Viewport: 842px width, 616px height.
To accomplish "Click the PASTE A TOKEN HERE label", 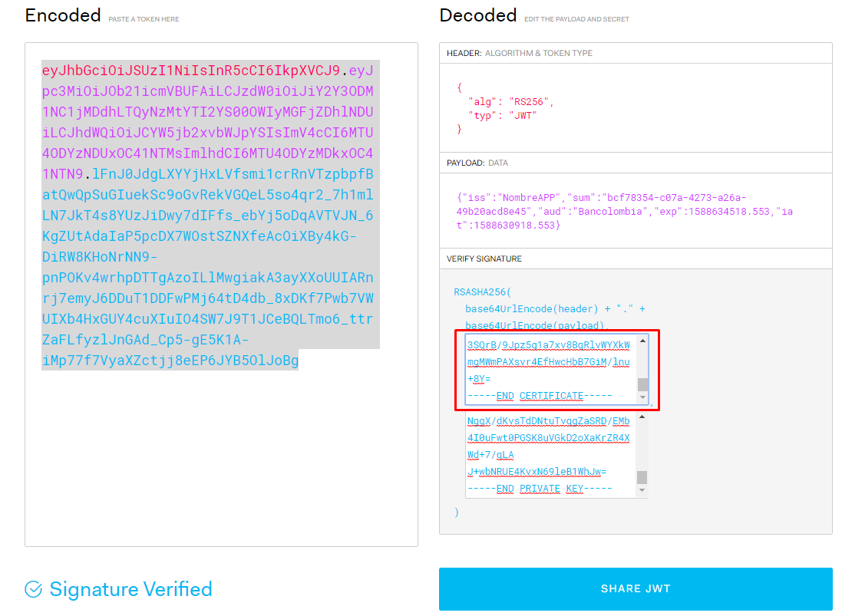I will click(x=145, y=18).
